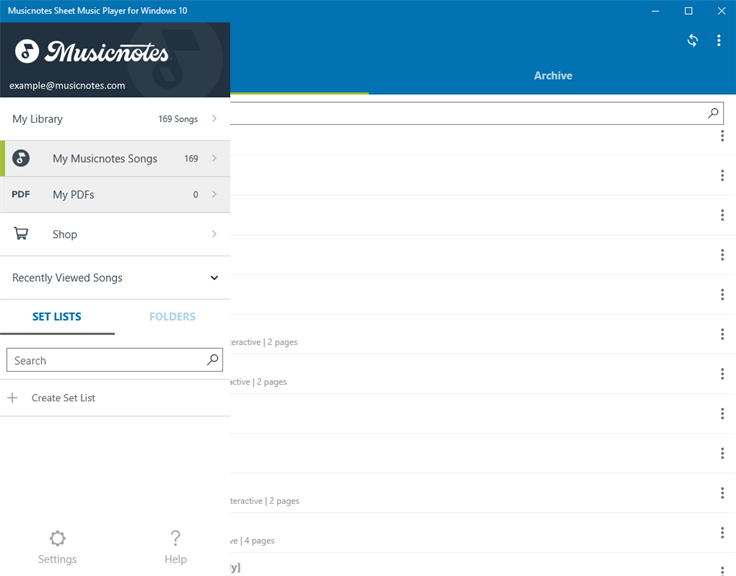Viewport: 736px width, 576px height.
Task: Select the FOLDERS tab
Action: 172,317
